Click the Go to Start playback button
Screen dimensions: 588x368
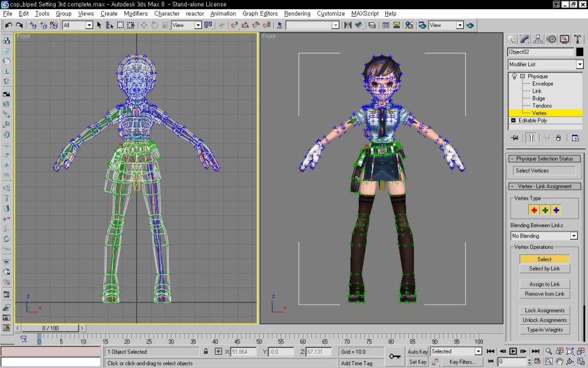(x=490, y=351)
